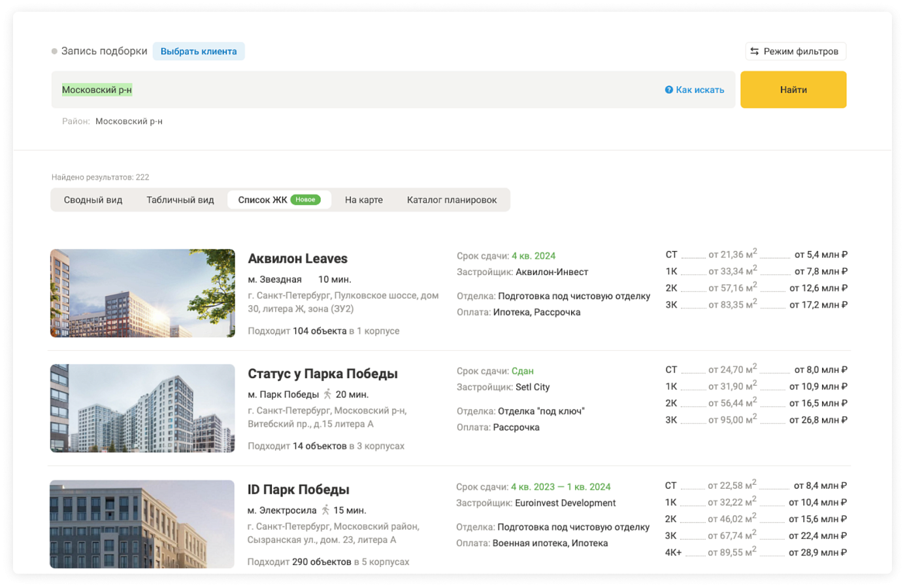Image resolution: width=905 pixels, height=588 pixels.
Task: Click the filter mode swap arrows icon
Action: tap(754, 51)
